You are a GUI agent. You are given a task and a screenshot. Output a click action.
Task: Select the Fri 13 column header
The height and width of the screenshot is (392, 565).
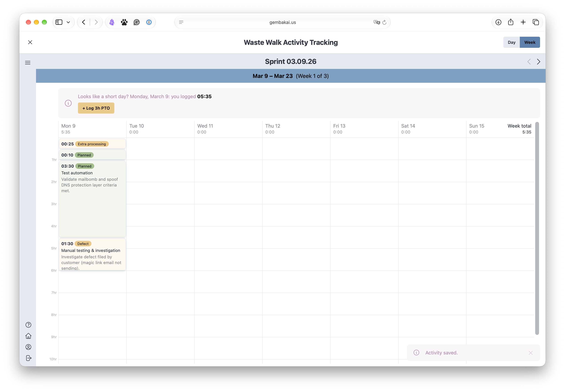(364, 129)
